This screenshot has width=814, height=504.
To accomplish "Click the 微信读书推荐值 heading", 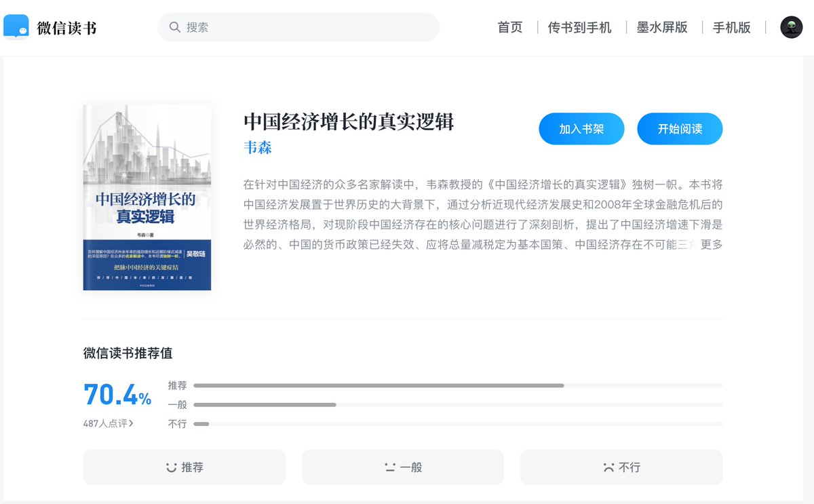I will coord(128,353).
